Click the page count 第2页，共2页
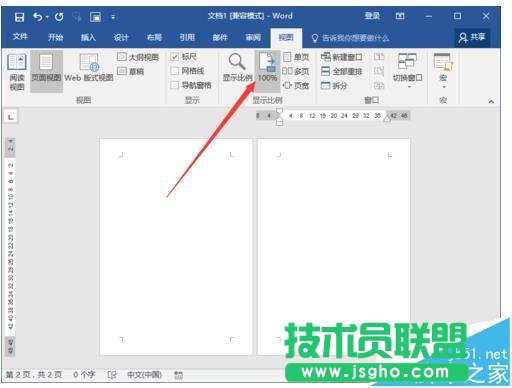The width and height of the screenshot is (512, 388). point(34,375)
